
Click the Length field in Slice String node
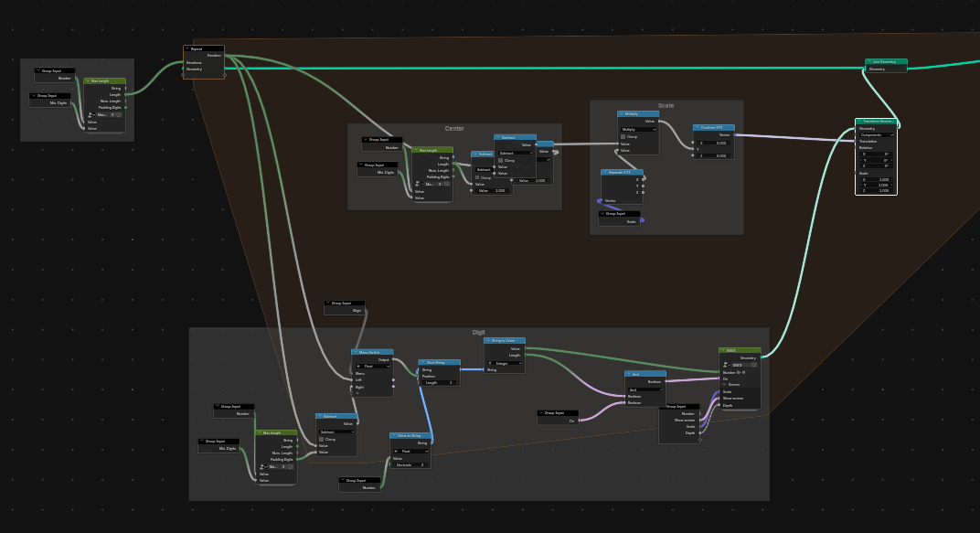pyautogui.click(x=440, y=382)
